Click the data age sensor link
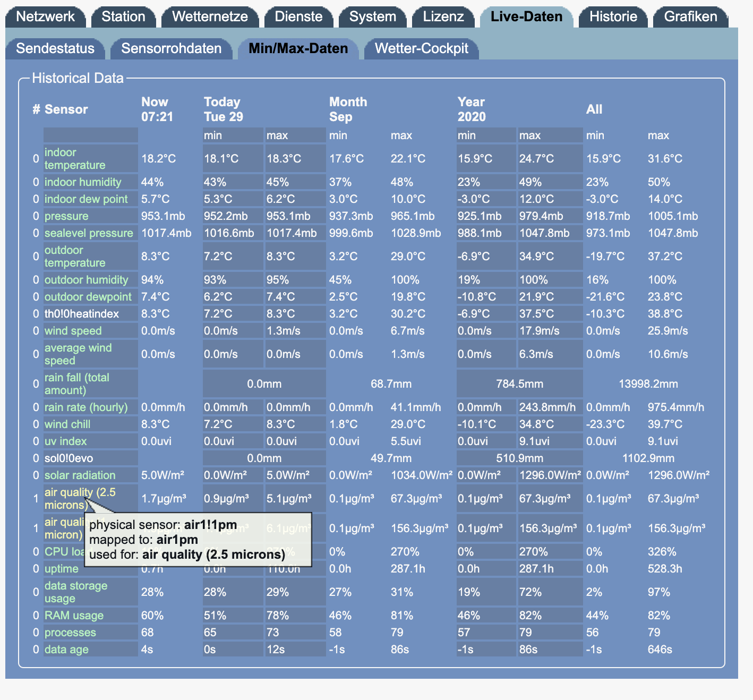Viewport: 753px width, 700px height. click(x=66, y=650)
